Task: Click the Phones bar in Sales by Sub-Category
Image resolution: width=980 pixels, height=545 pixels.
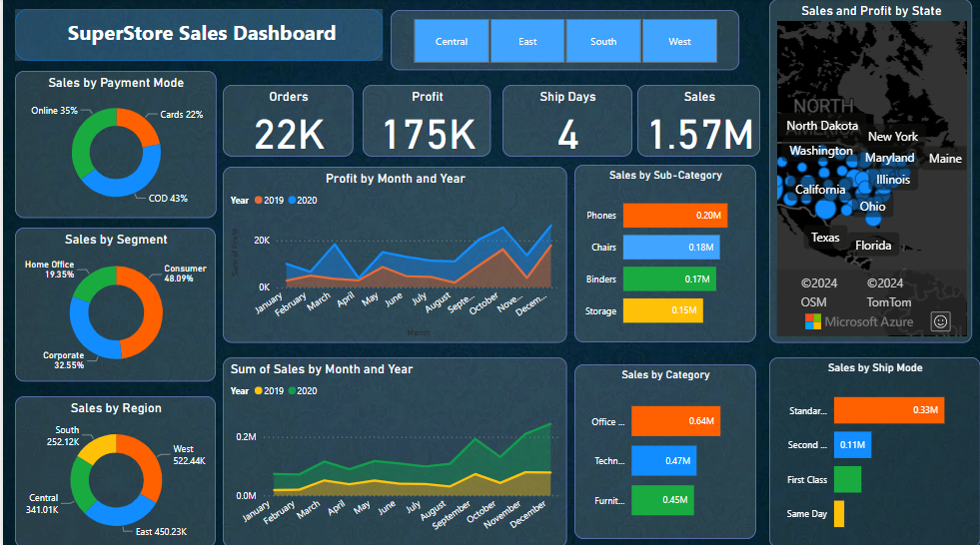Action: (x=674, y=216)
